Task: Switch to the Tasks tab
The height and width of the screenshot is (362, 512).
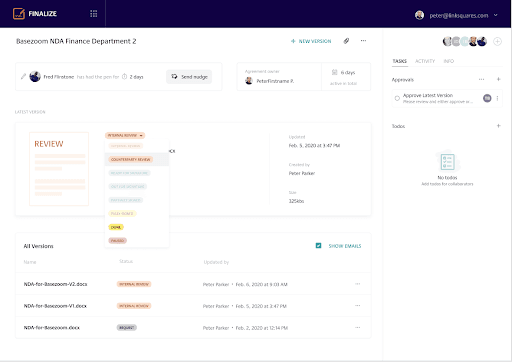Action: tap(399, 61)
